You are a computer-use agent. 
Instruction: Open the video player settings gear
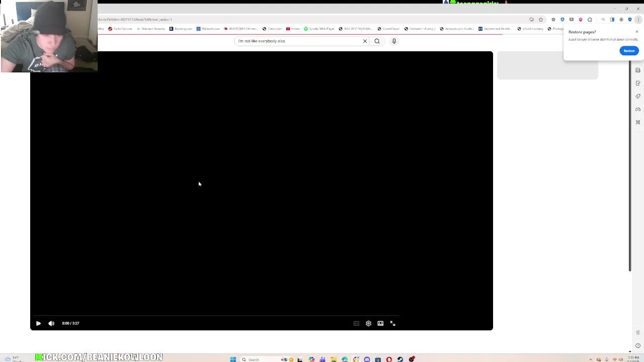[x=368, y=323]
